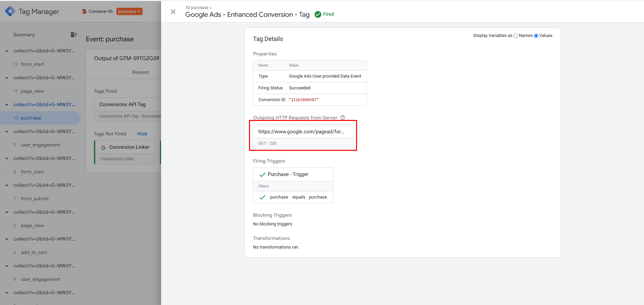This screenshot has height=305, width=644.
Task: Click the clear summary list icon
Action: [x=74, y=35]
